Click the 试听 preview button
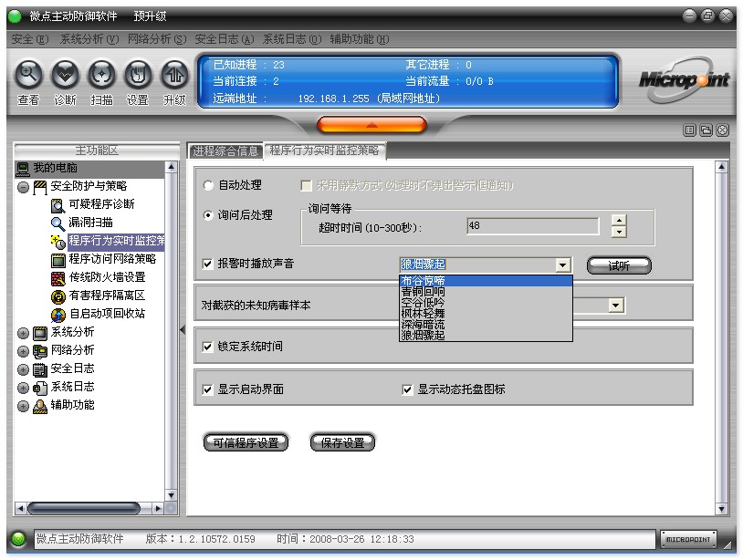This screenshot has width=743, height=560. click(619, 266)
